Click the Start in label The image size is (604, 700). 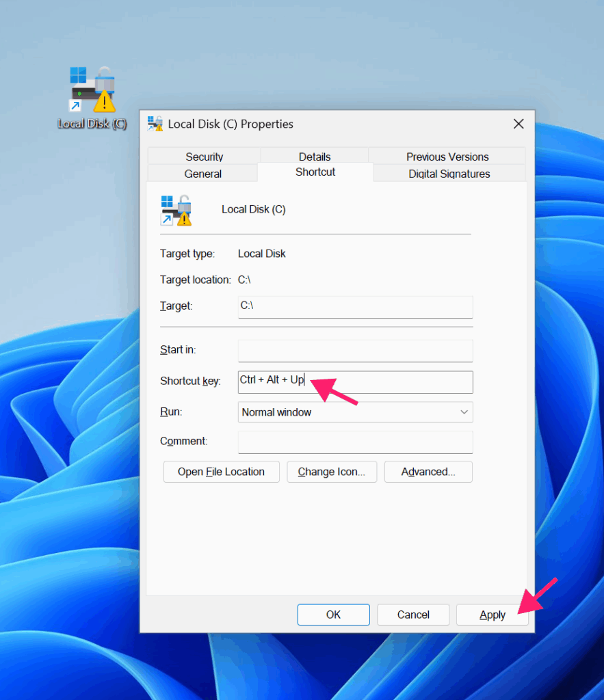[178, 349]
